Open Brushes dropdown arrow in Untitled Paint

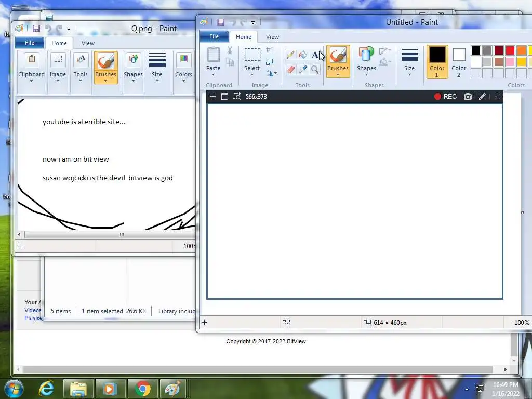pyautogui.click(x=338, y=75)
